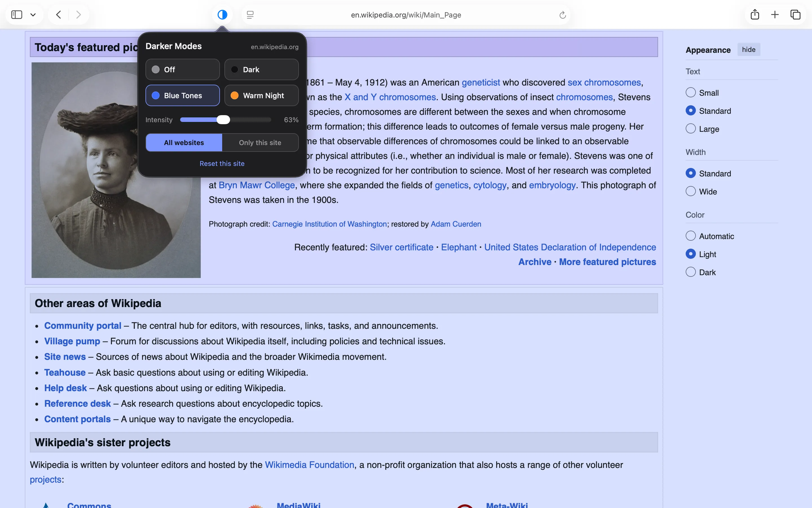Image resolution: width=812 pixels, height=508 pixels.
Task: Hide the Appearance panel
Action: pos(749,50)
